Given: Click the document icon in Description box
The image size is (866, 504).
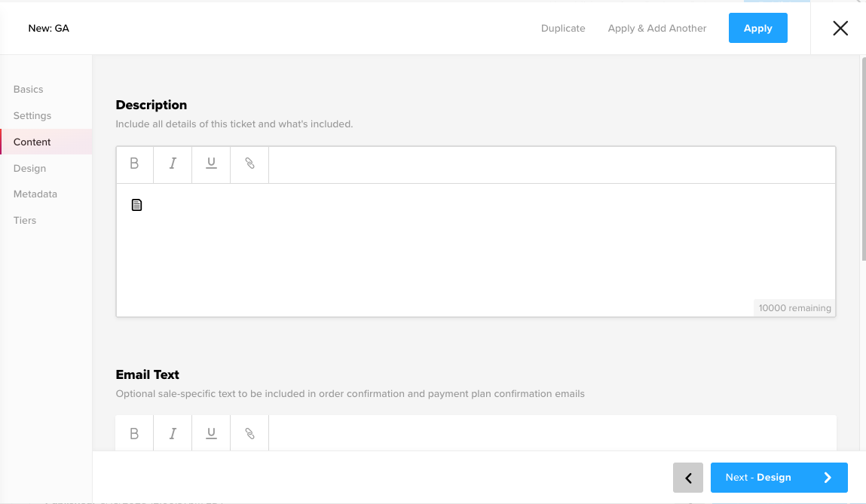Looking at the screenshot, I should click(x=136, y=205).
